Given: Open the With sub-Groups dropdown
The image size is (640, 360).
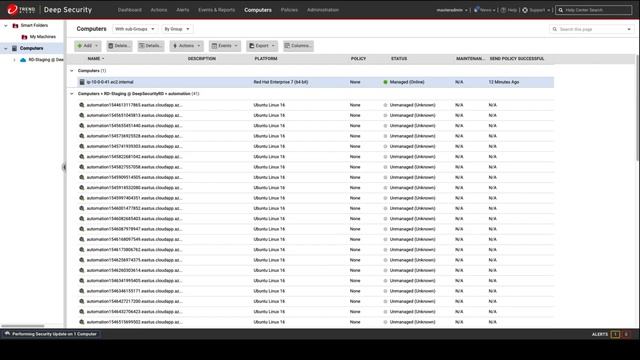Looking at the screenshot, I should pos(135,29).
